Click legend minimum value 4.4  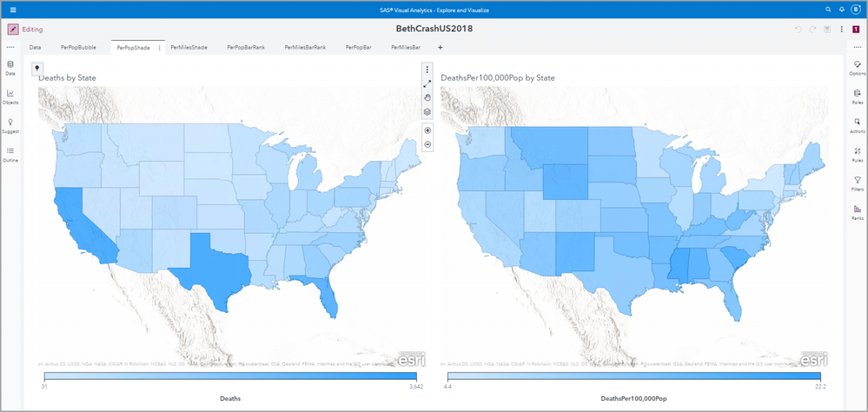click(x=447, y=387)
